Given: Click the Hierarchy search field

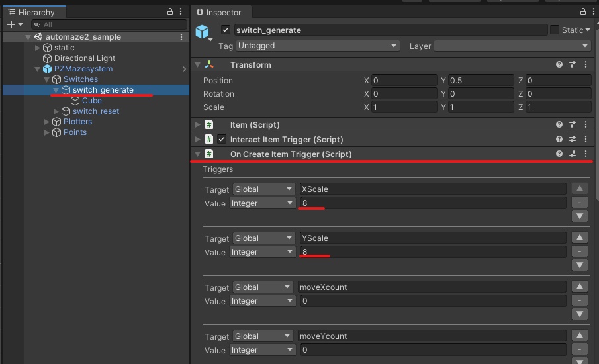Looking at the screenshot, I should coord(109,24).
